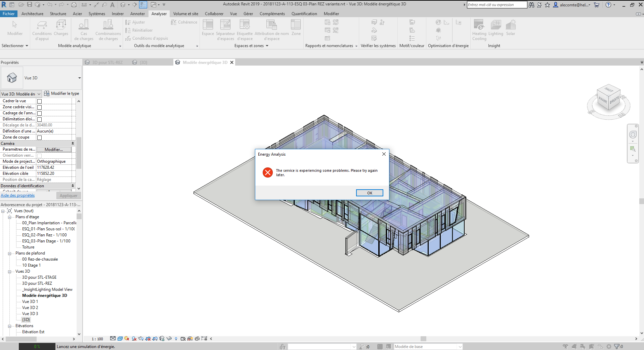Click the Print icon in quick access toolbar
The width and height of the screenshot is (644, 350).
click(x=74, y=5)
